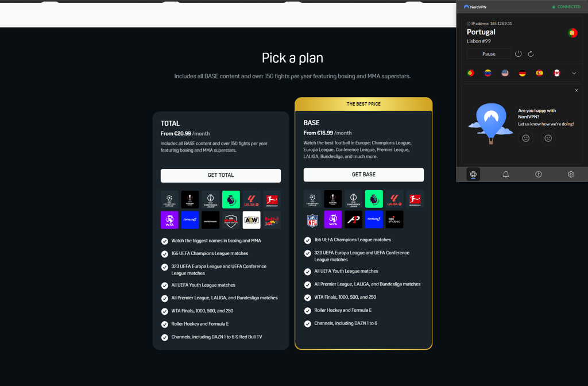
Task: Click the Premier League logo in TOTAL plan
Action: tap(231, 199)
